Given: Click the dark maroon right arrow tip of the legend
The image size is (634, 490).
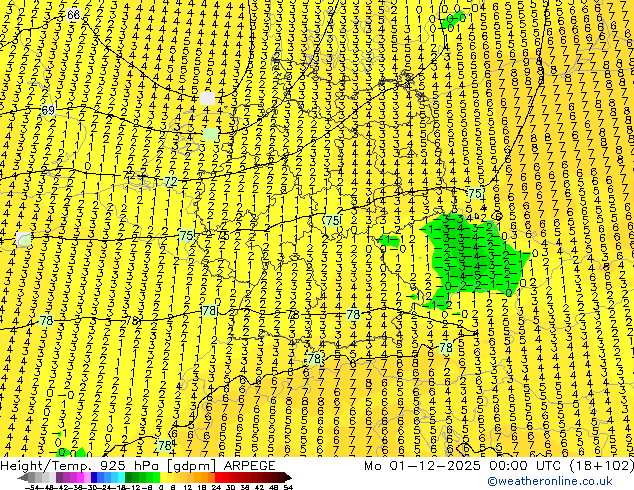Looking at the screenshot, I should coord(289,478).
